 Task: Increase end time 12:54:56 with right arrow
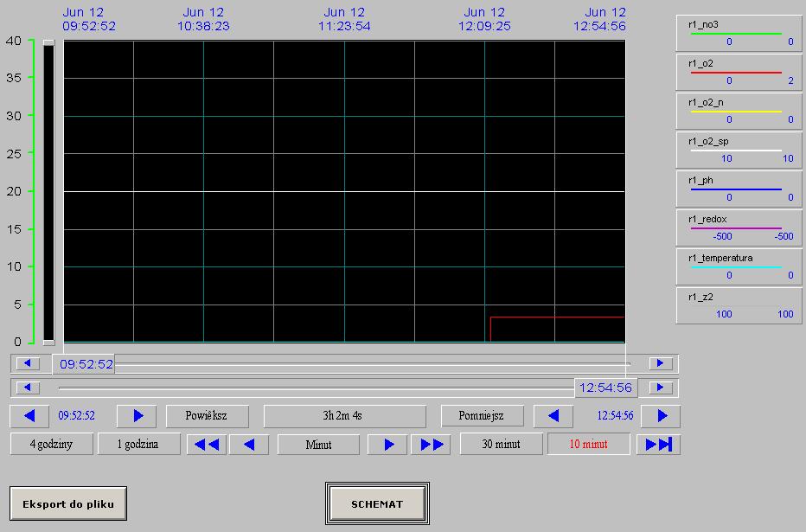661,416
